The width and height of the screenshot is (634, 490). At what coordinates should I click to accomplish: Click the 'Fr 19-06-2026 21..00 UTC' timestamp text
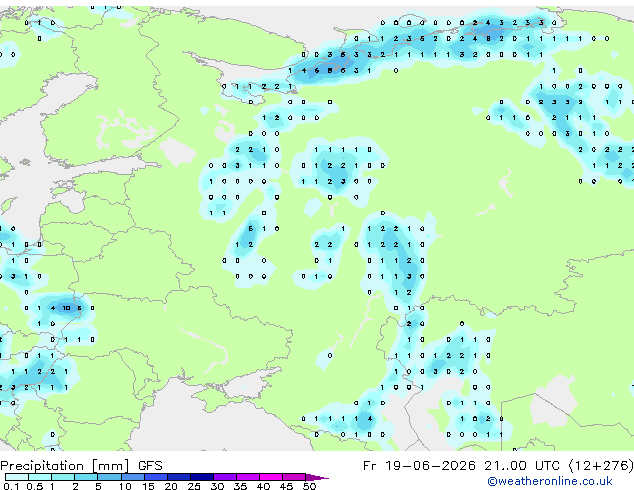pos(461,466)
